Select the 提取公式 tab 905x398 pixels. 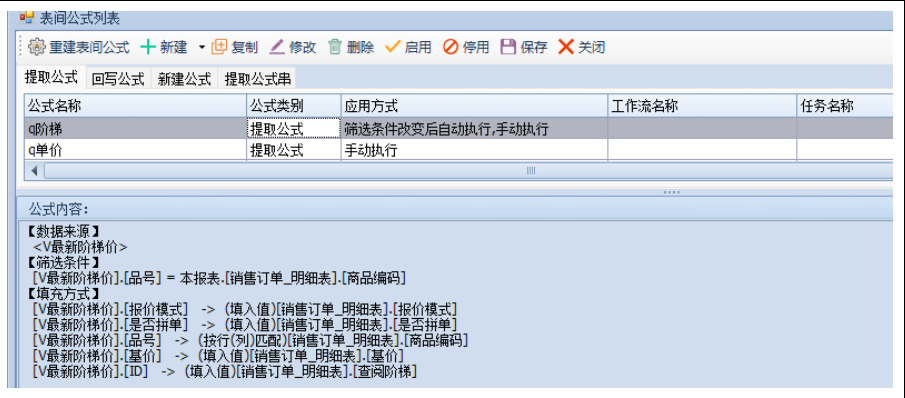51,77
